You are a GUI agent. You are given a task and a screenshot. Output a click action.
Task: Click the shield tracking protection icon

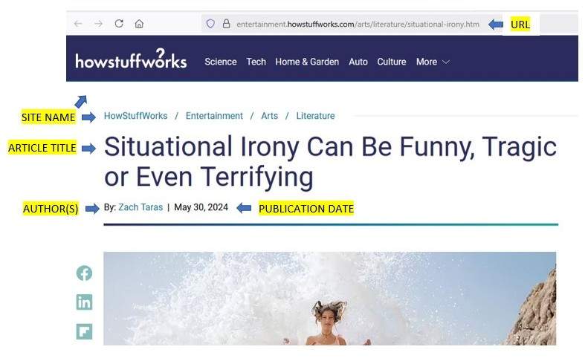(210, 24)
